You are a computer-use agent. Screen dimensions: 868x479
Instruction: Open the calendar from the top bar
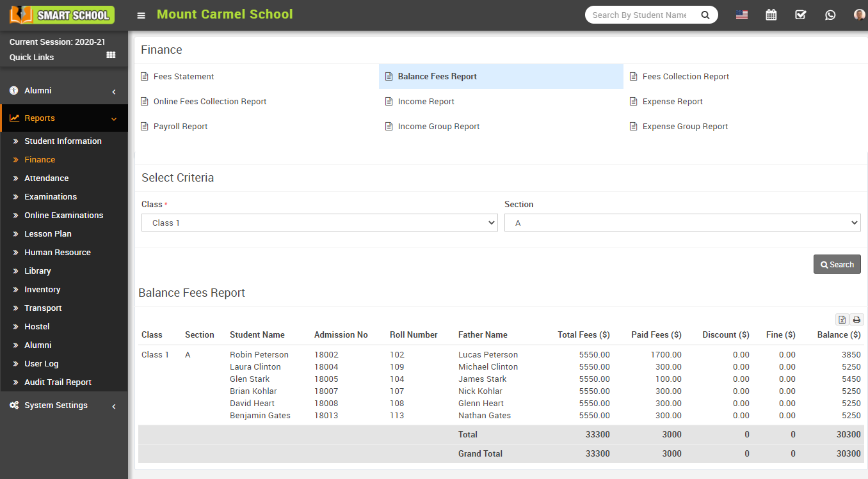click(x=771, y=14)
